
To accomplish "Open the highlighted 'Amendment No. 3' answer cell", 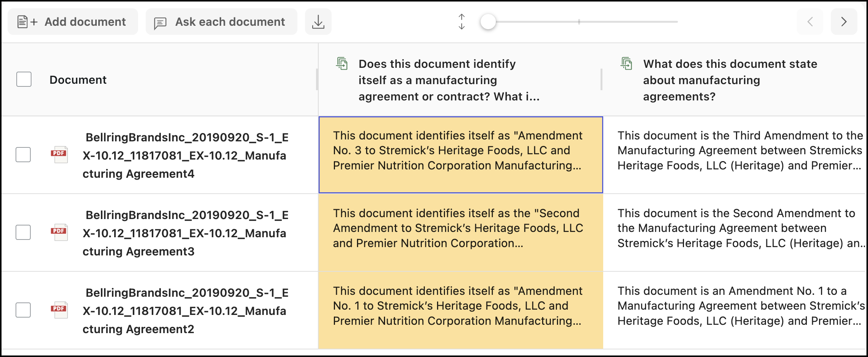I will (x=461, y=155).
